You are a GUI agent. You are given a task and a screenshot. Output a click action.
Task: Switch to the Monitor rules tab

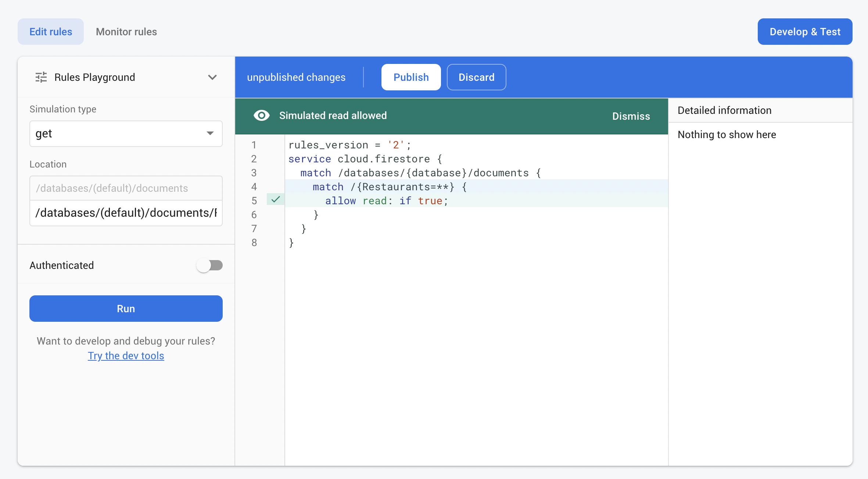coord(126,32)
